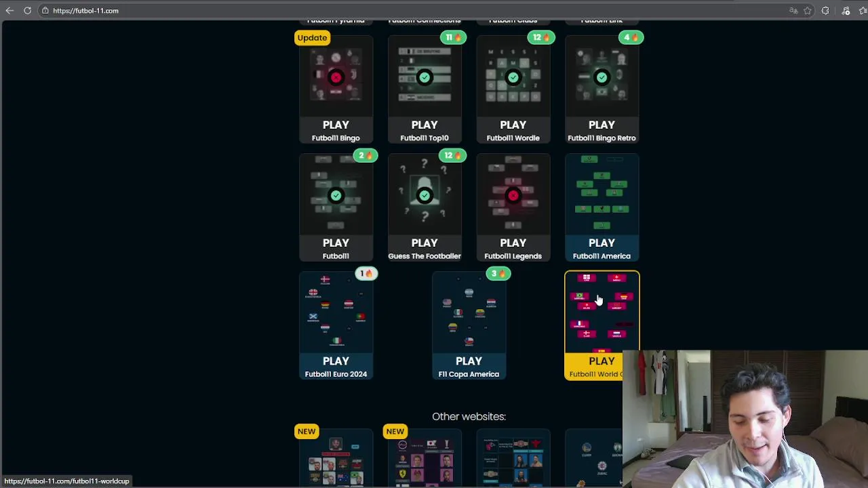Go back with the browser back arrow
Screen dimensions: 868x488
9,10
